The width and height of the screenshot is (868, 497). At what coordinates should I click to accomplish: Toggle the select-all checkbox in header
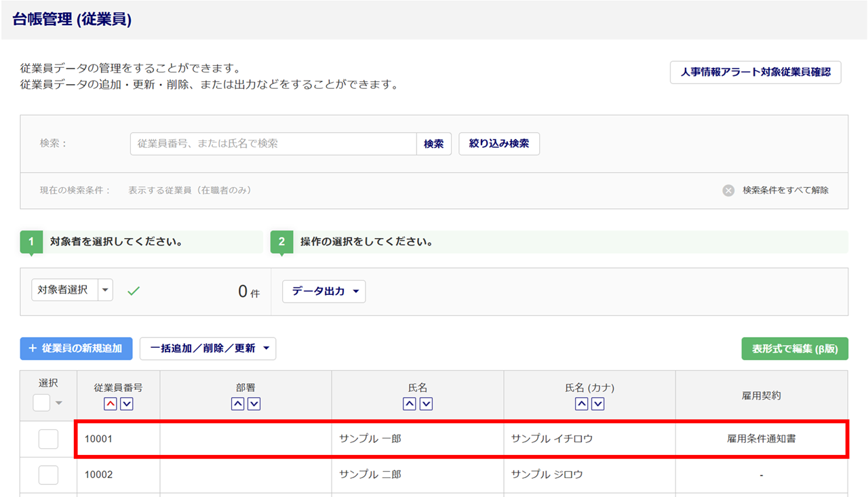point(41,403)
